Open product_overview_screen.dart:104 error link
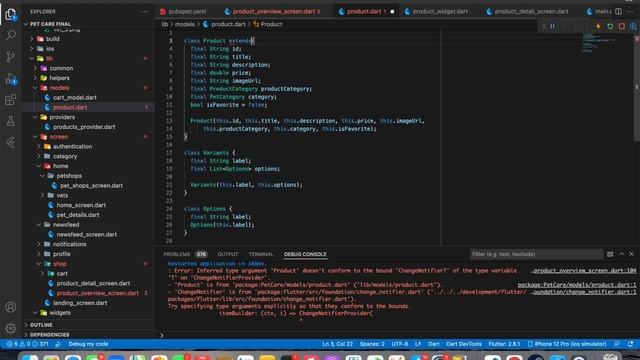Screen dimensions: 640x360 tap(584, 271)
